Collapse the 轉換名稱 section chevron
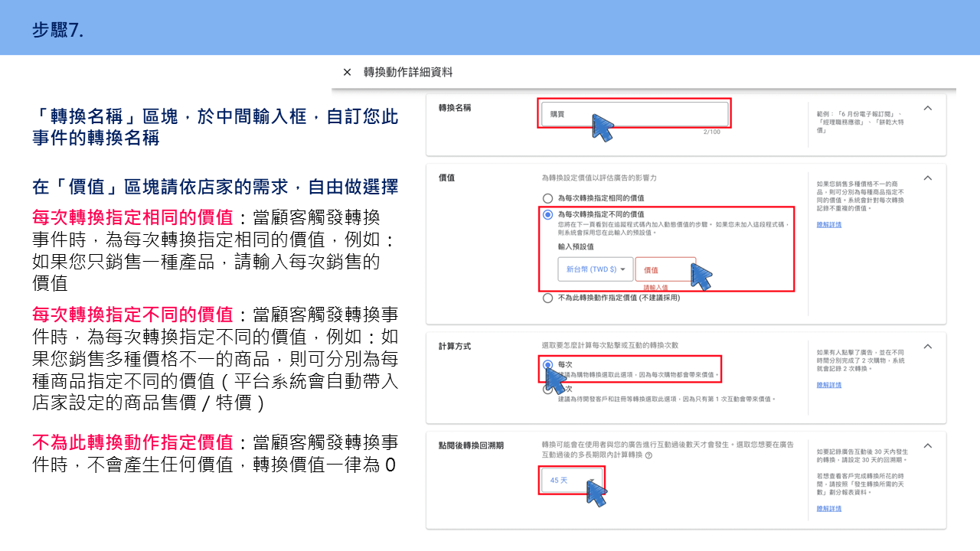The width and height of the screenshot is (980, 551). pyautogui.click(x=928, y=108)
